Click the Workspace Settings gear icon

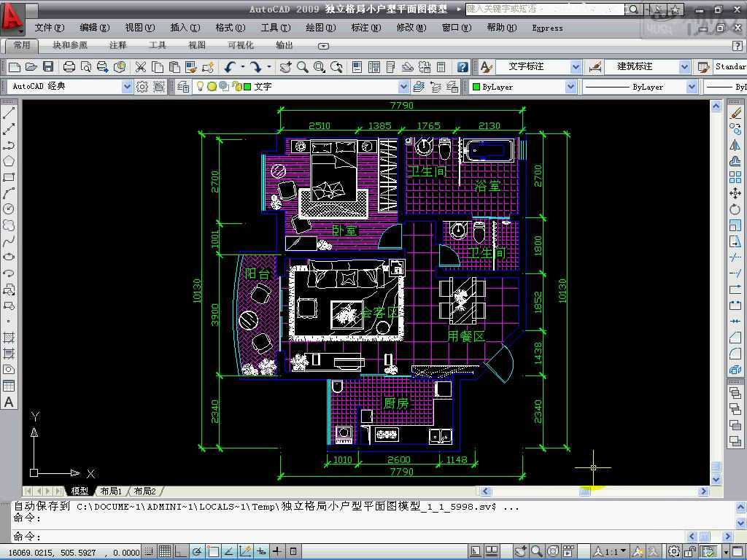(142, 87)
